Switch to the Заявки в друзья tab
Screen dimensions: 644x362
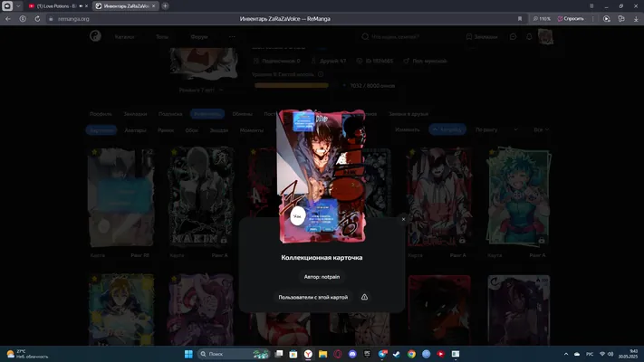[409, 114]
